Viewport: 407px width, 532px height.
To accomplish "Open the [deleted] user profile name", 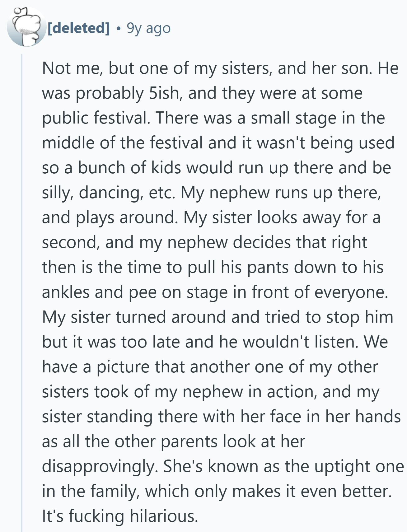I will pyautogui.click(x=78, y=28).
